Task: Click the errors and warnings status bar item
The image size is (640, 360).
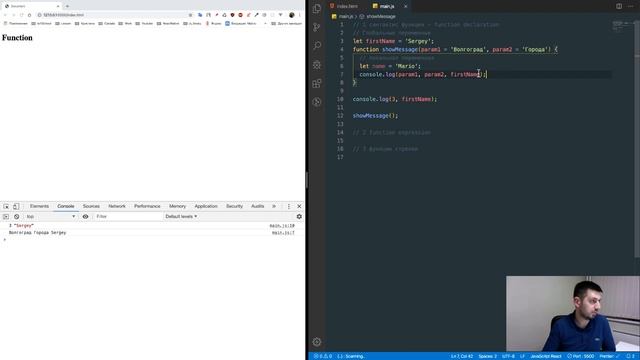Action: tap(322, 356)
